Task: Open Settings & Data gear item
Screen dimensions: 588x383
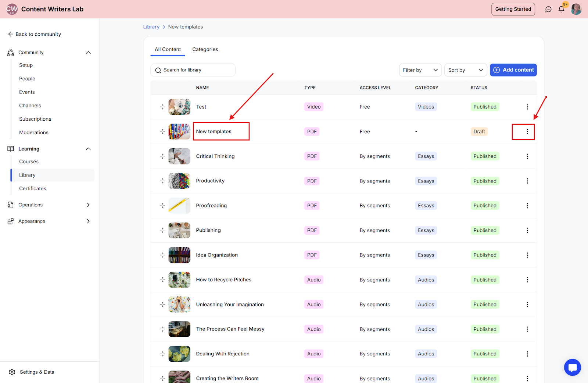Action: click(x=32, y=372)
